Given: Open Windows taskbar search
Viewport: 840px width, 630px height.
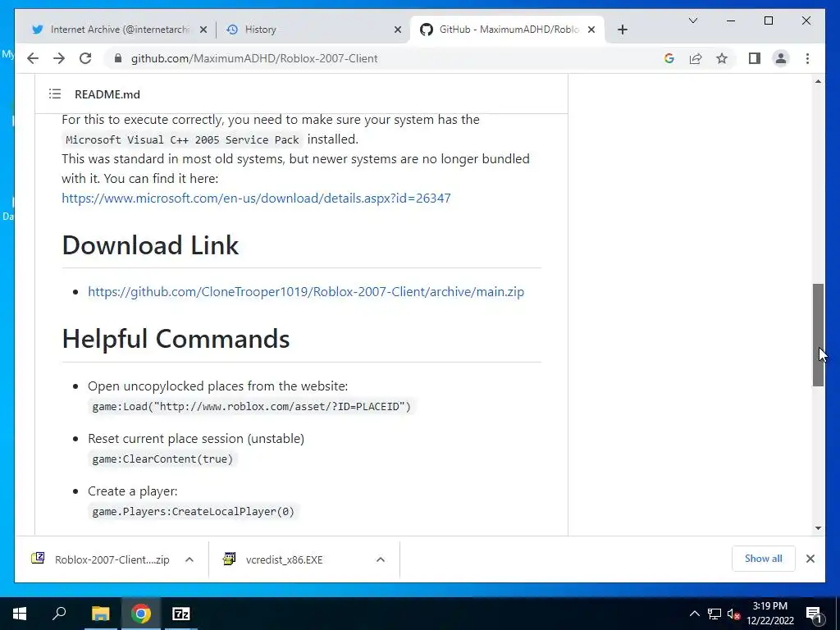Looking at the screenshot, I should coord(59,614).
